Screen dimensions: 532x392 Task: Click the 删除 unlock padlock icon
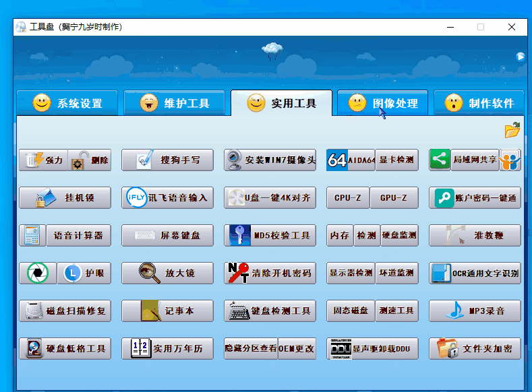coord(90,160)
